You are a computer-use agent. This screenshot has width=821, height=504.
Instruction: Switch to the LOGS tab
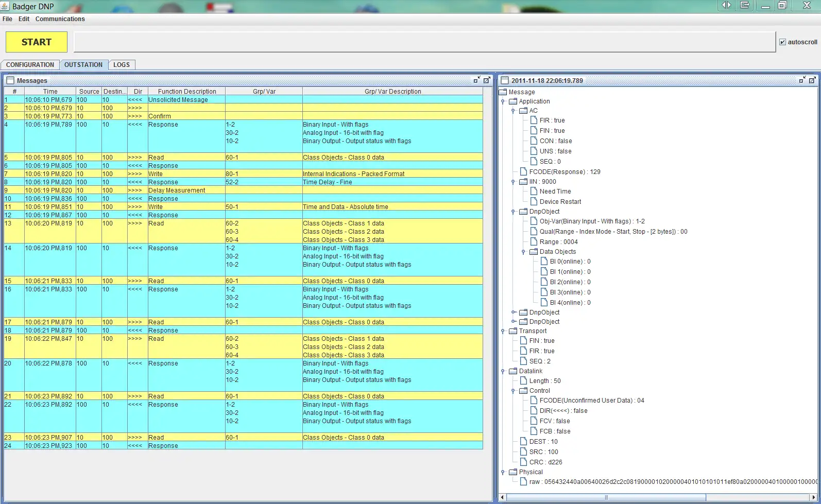(x=122, y=65)
